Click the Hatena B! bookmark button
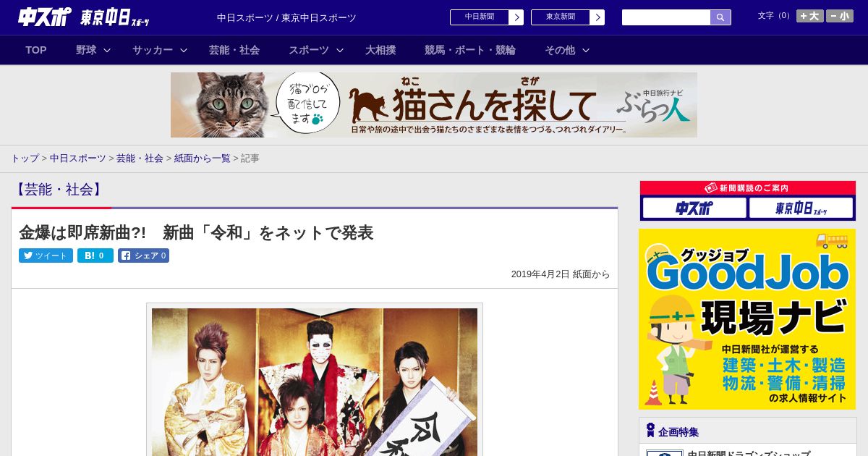868x456 pixels. click(95, 256)
